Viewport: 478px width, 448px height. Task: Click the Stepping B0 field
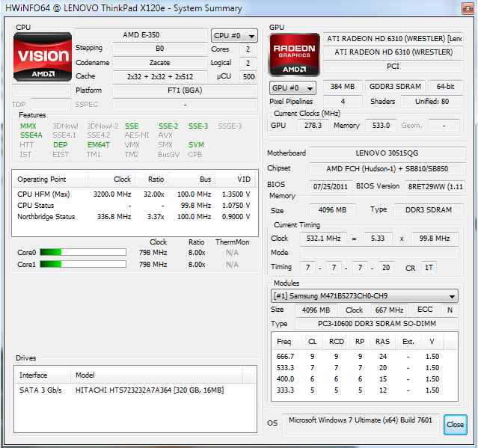[x=160, y=49]
